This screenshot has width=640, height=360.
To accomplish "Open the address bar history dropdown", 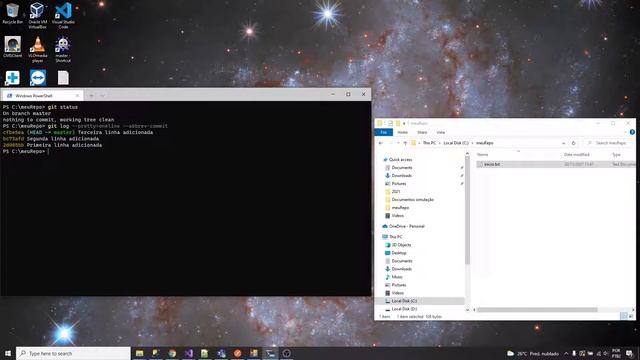I will pos(564,143).
